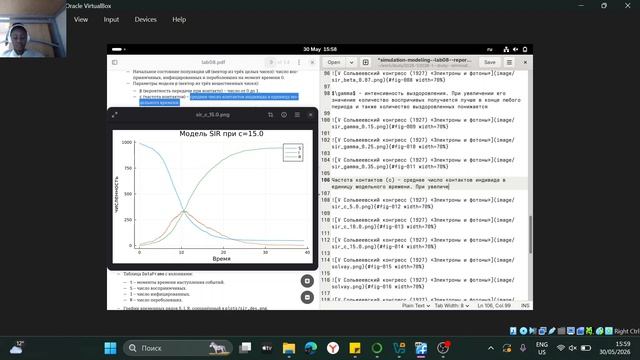Open the battery status tray icon
This screenshot has width=640, height=360.
coord(586,348)
